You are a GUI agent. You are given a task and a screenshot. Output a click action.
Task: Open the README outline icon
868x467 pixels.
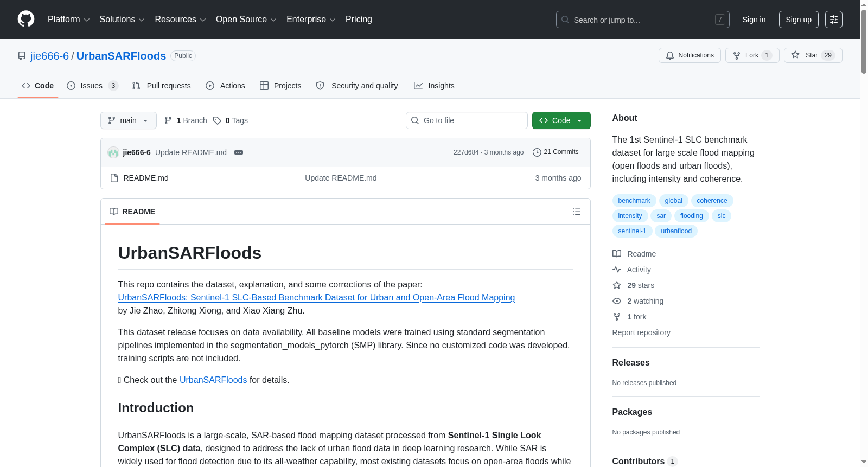click(577, 212)
